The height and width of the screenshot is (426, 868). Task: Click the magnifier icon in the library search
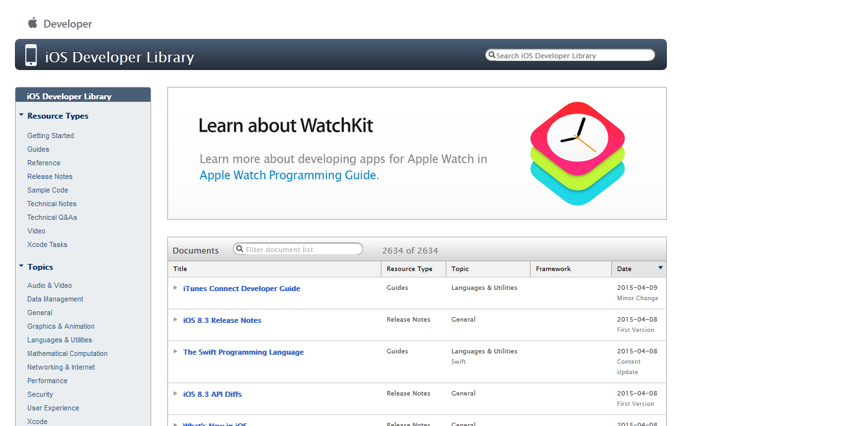tap(492, 55)
